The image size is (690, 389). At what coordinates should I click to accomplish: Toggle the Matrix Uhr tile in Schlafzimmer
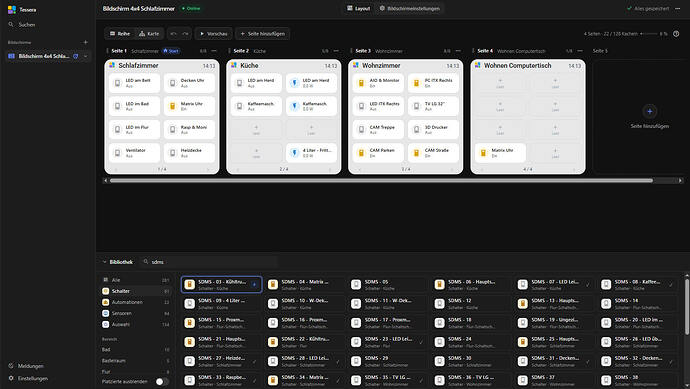[190, 106]
